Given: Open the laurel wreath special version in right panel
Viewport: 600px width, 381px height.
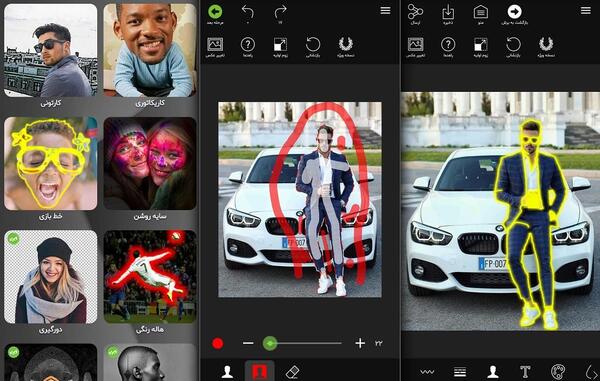Looking at the screenshot, I should (x=546, y=44).
